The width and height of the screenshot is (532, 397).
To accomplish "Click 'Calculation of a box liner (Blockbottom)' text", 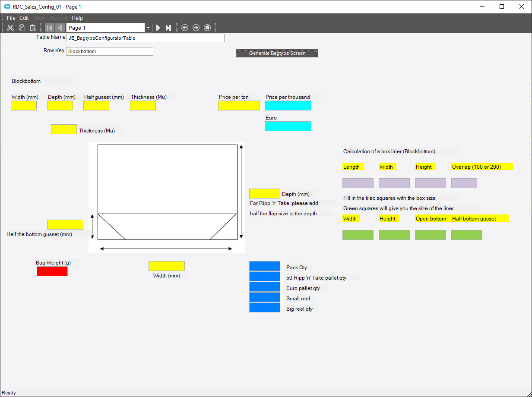I will 389,151.
